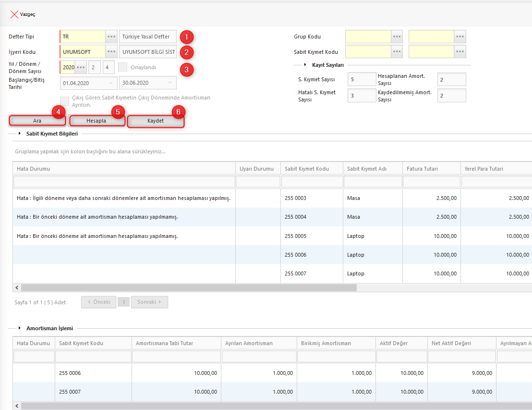This screenshot has height=410, width=532.
Task: Open the year lookup ellipsis button
Action: point(81,67)
